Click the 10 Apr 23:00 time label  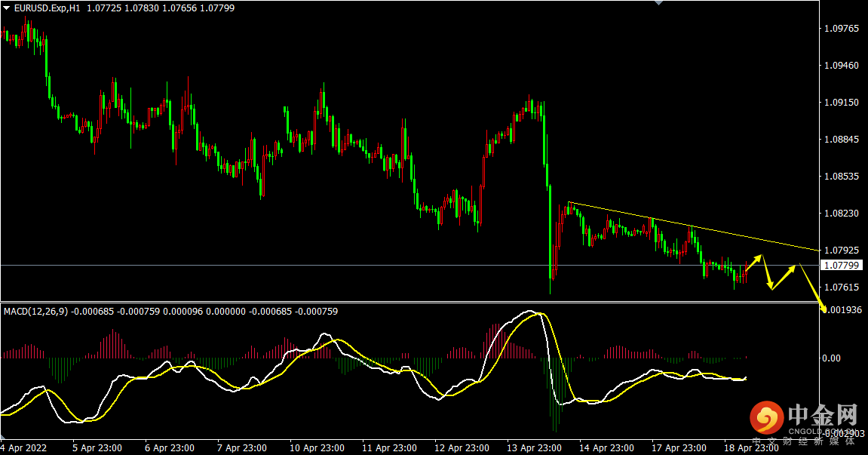(x=317, y=447)
